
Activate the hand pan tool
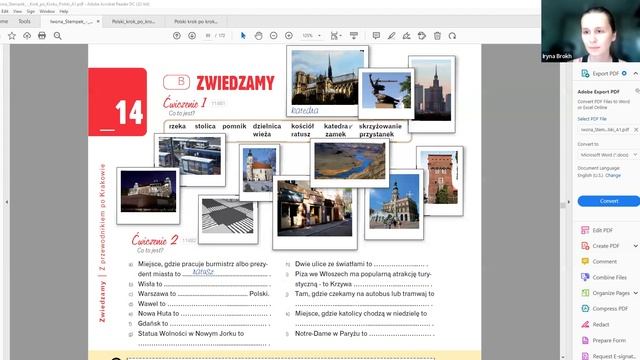[x=258, y=36]
